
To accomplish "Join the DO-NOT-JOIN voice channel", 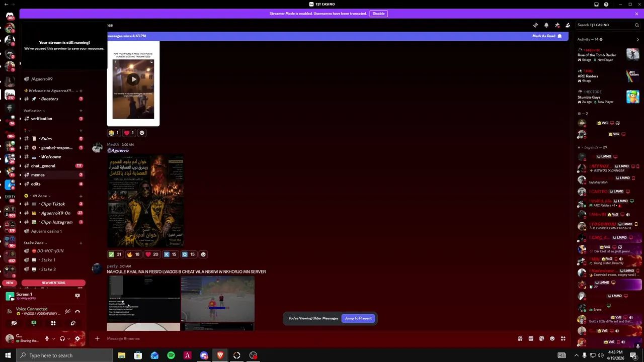I will [53, 251].
